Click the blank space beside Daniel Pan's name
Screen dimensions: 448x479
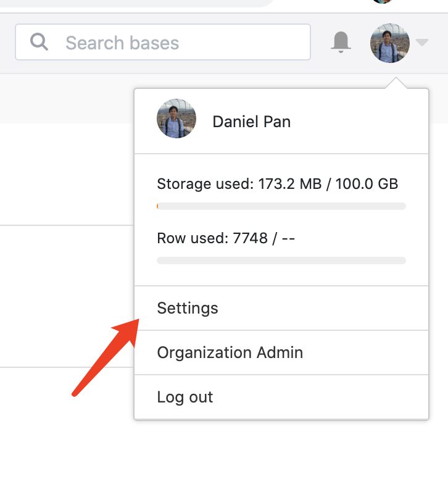pos(358,122)
